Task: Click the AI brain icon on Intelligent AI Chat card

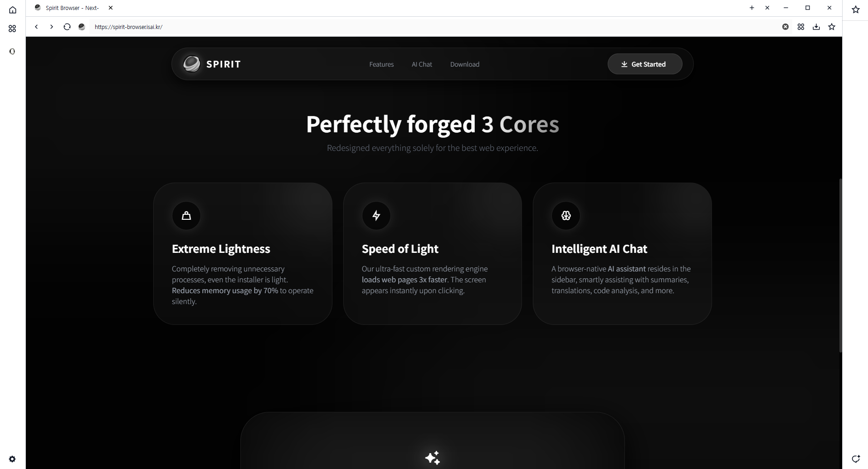Action: point(566,216)
